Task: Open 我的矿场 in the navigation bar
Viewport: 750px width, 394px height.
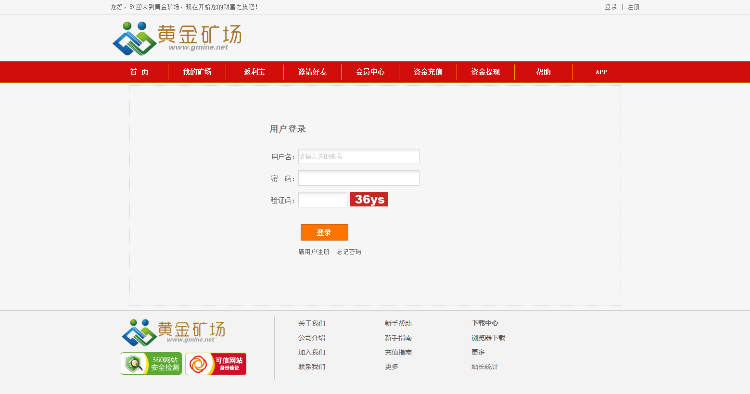Action: click(x=197, y=72)
